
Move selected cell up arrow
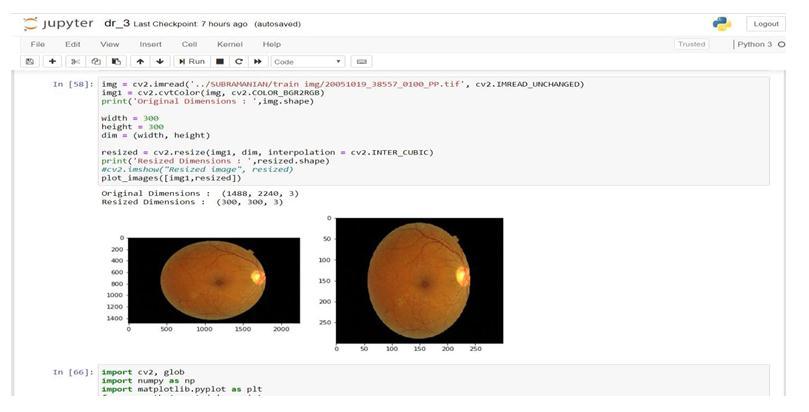(x=140, y=61)
